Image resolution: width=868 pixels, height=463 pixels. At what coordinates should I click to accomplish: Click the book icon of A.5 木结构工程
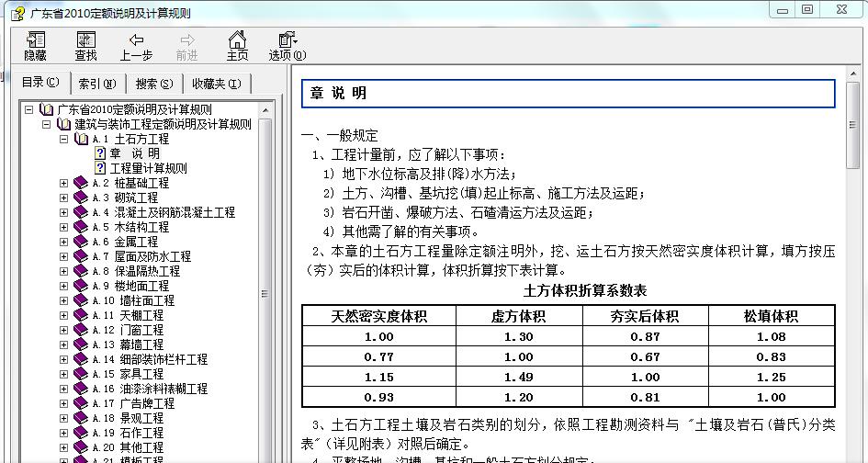[81, 227]
